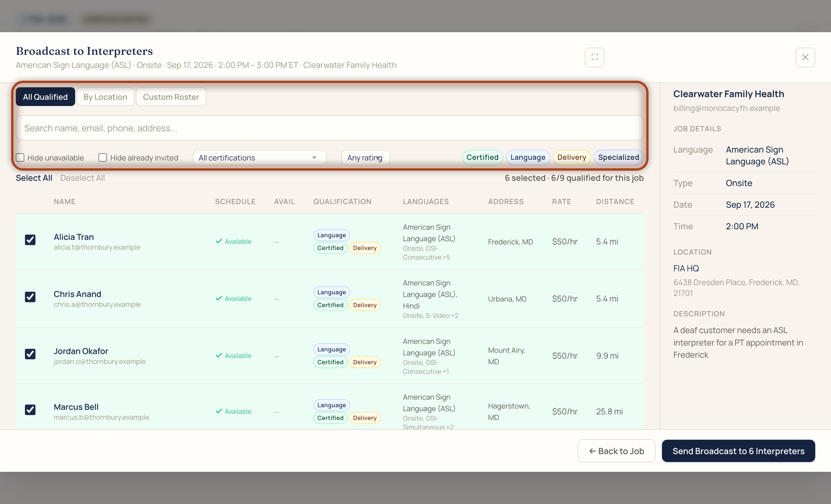
Task: Click the Delivery legend badge
Action: 572,157
